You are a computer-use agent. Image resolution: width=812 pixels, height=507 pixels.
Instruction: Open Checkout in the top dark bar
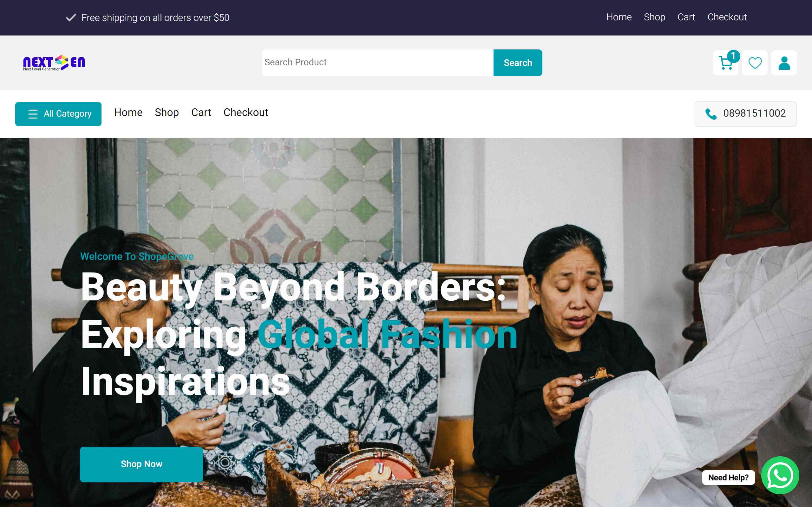727,17
